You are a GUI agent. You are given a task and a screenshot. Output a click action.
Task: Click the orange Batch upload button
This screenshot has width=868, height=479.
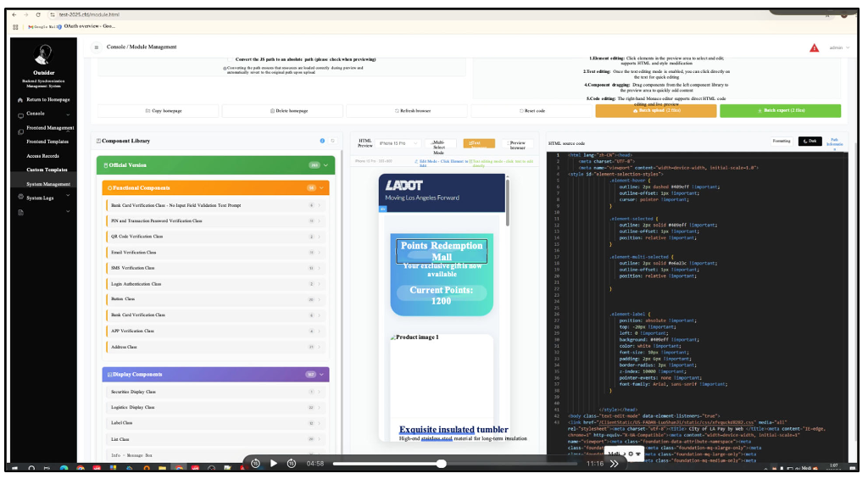click(x=656, y=111)
